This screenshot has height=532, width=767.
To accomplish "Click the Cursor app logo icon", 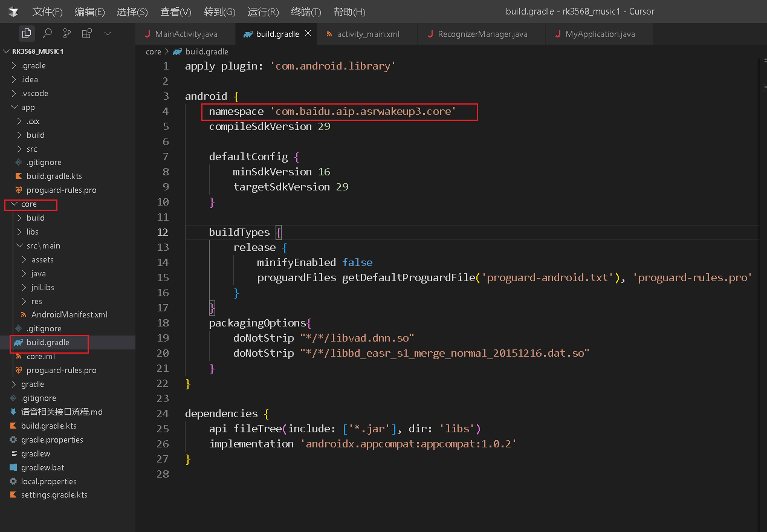I will [13, 11].
